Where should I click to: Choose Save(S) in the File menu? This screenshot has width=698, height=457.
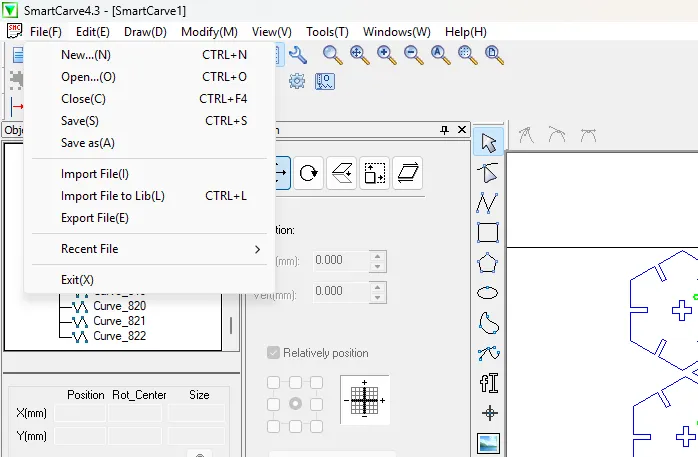coord(150,121)
